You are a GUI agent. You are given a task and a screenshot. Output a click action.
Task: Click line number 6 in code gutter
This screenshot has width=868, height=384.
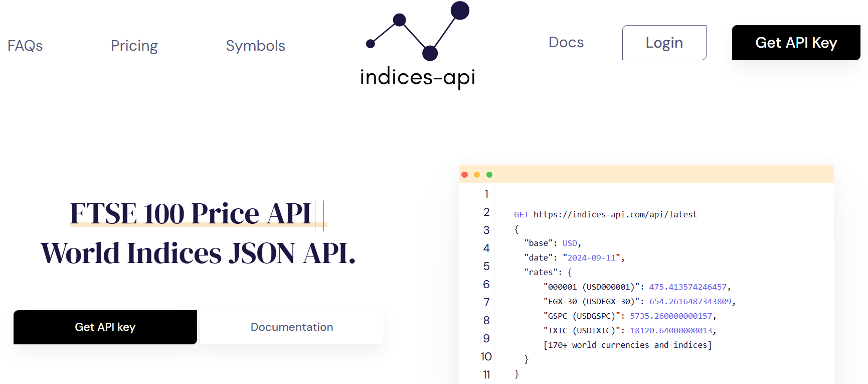(x=486, y=284)
